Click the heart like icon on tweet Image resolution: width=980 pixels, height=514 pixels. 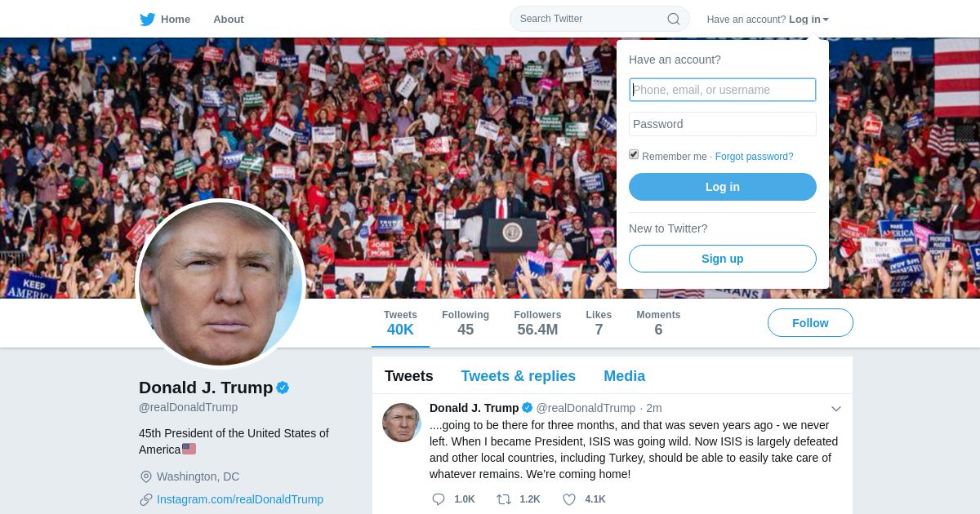click(569, 499)
